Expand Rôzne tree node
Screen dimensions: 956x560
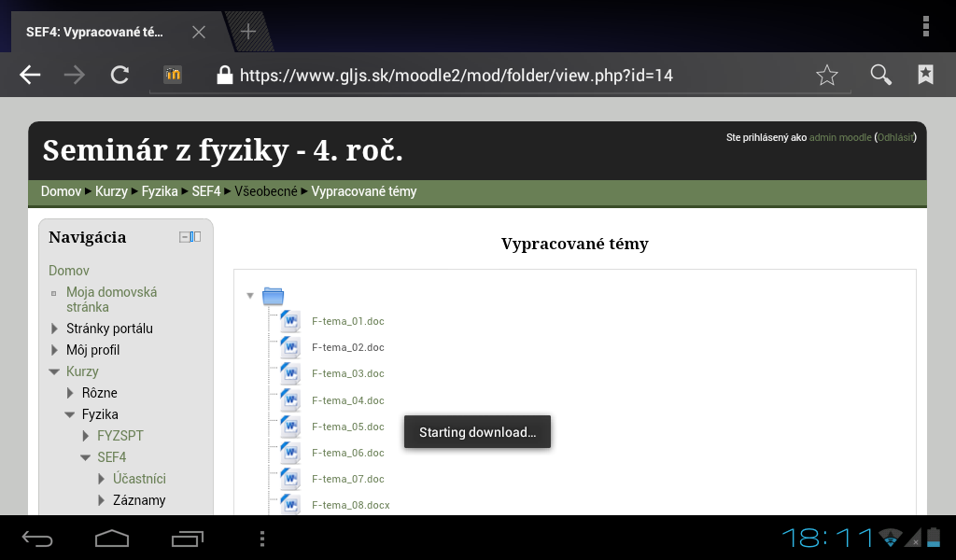[70, 393]
